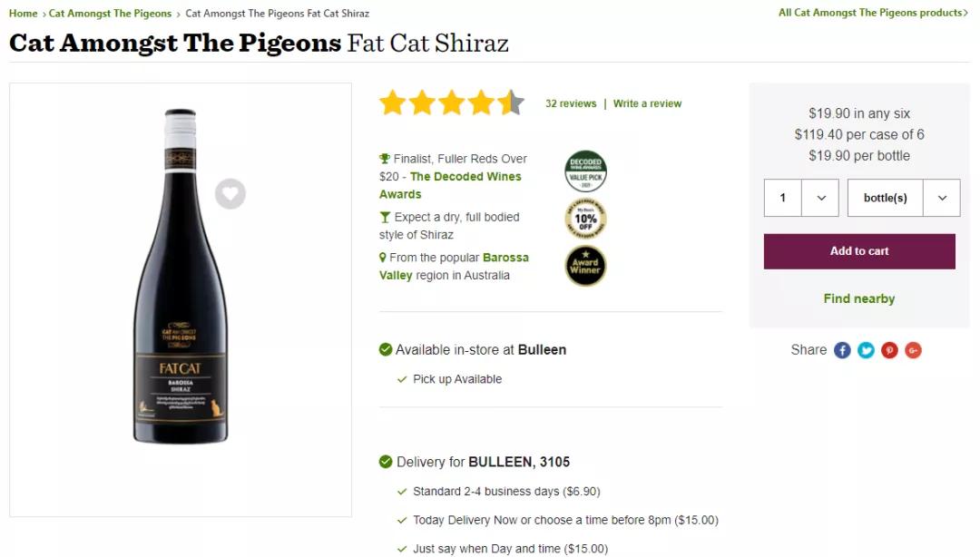Screen dimensions: 980x557
Task: Share product on Pinterest
Action: [x=889, y=350]
